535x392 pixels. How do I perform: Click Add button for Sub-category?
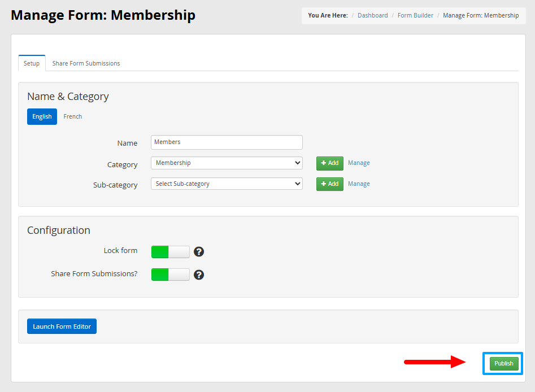(x=329, y=184)
